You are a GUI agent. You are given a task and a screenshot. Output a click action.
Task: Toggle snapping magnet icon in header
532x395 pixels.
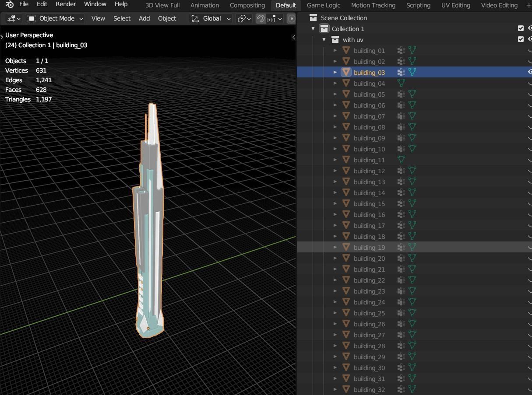(x=261, y=18)
